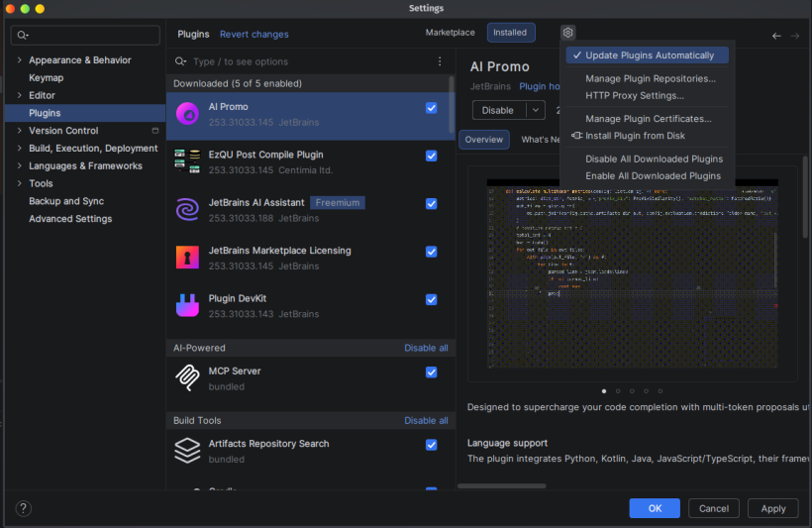Click the AI Promo plugin icon
The height and width of the screenshot is (528, 812).
tap(187, 114)
